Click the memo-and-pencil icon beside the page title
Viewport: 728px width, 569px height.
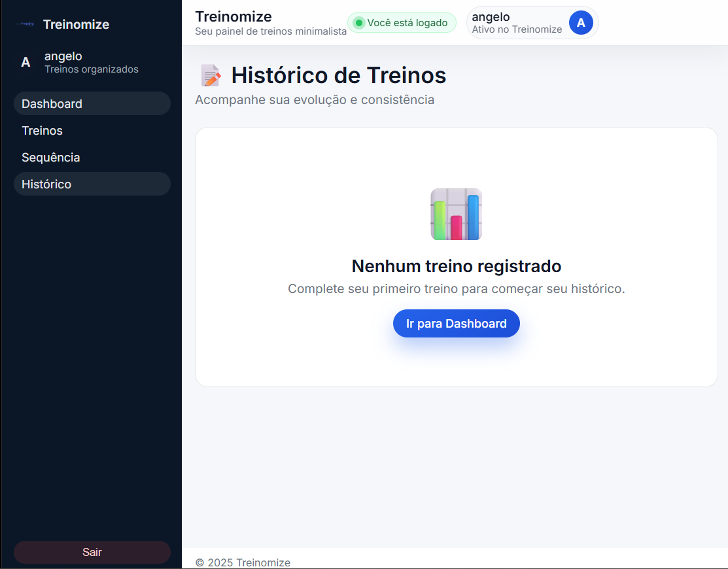tap(210, 75)
